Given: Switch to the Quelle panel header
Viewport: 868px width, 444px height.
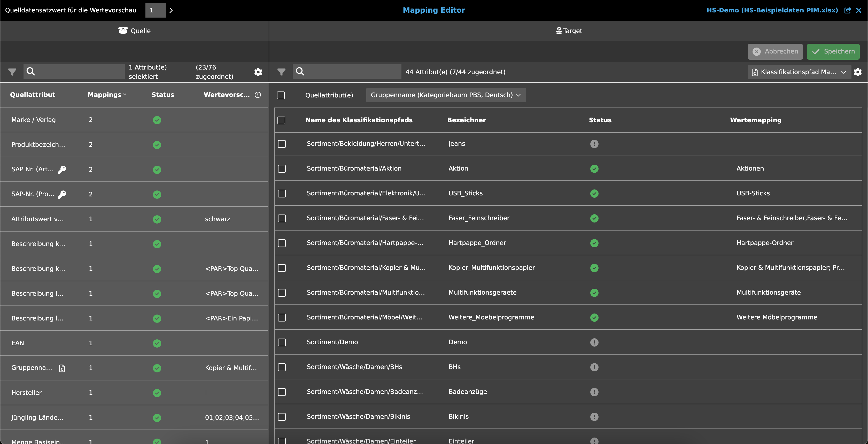Looking at the screenshot, I should coord(134,31).
